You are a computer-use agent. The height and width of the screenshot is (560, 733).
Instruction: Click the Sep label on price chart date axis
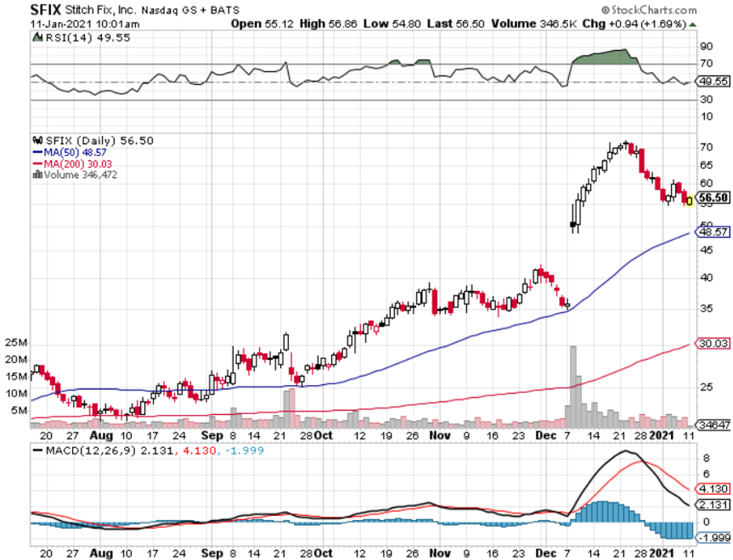point(212,435)
